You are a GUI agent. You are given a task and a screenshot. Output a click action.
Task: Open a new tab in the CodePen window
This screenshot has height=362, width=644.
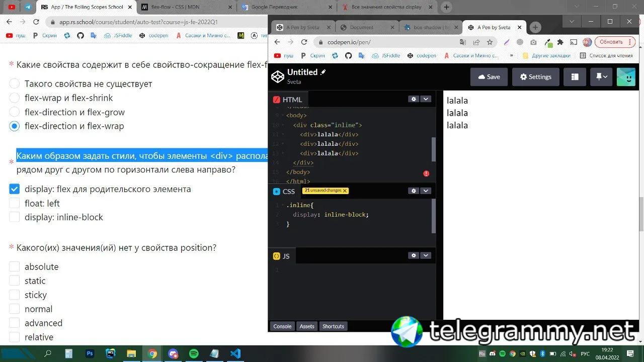[x=535, y=27]
